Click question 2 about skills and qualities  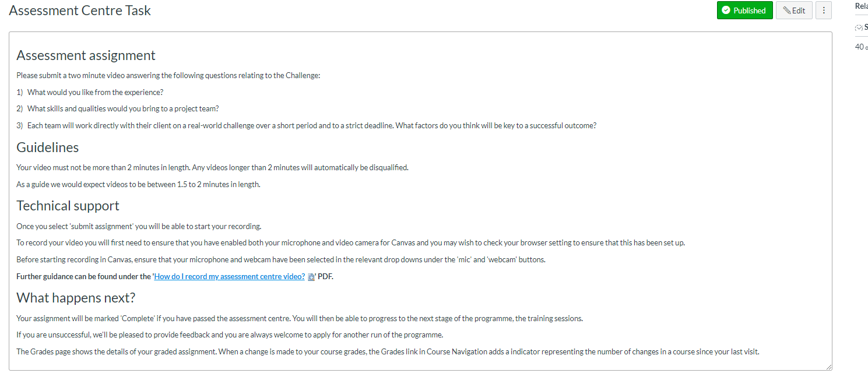(122, 108)
